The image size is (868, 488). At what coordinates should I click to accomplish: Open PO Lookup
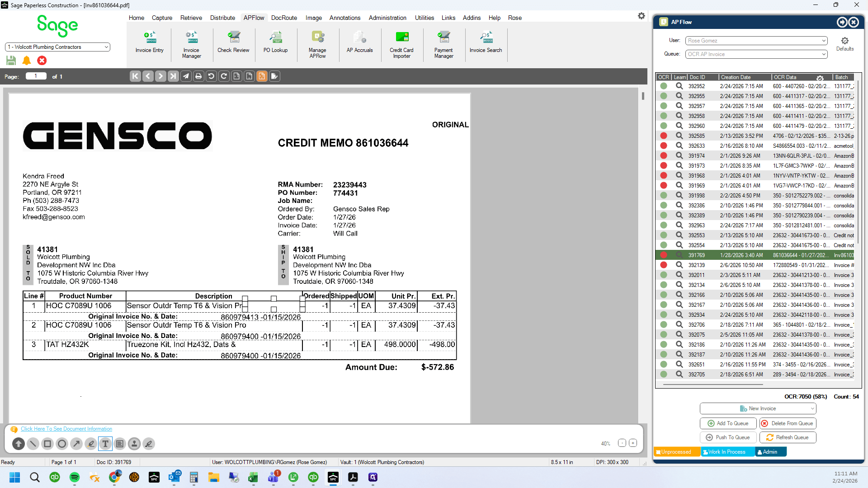pyautogui.click(x=275, y=42)
